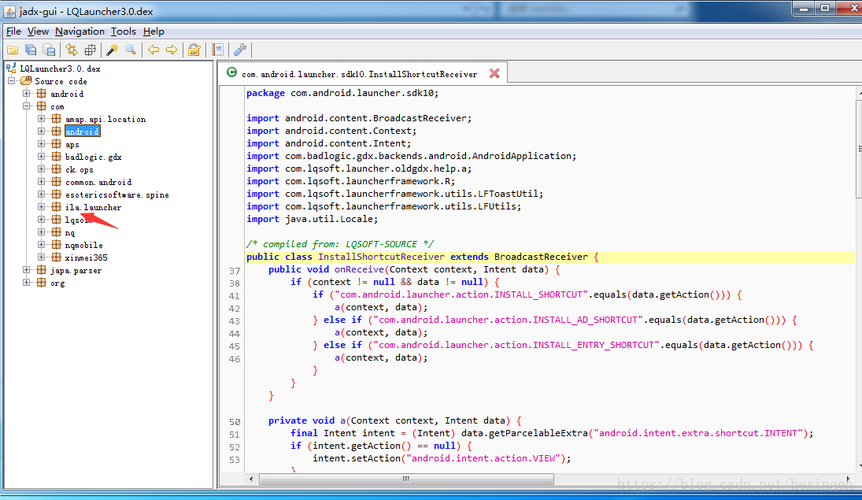This screenshot has height=500, width=862.
Task: Open the View menu
Action: [38, 31]
